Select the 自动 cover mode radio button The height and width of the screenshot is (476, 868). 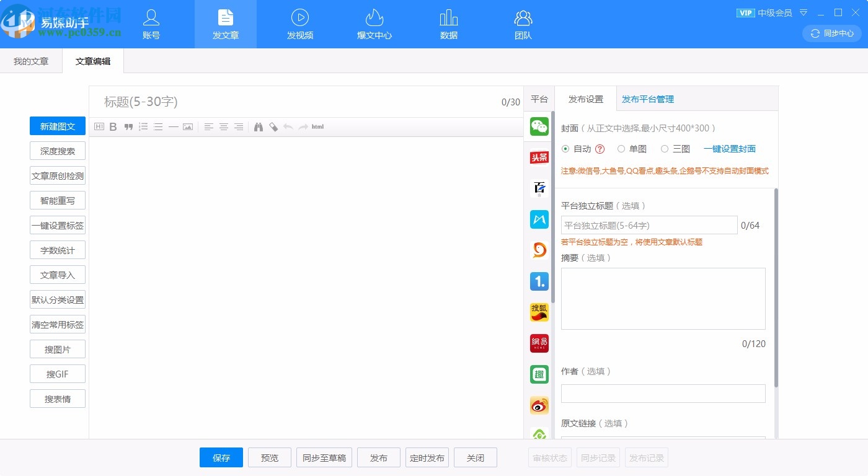click(565, 149)
